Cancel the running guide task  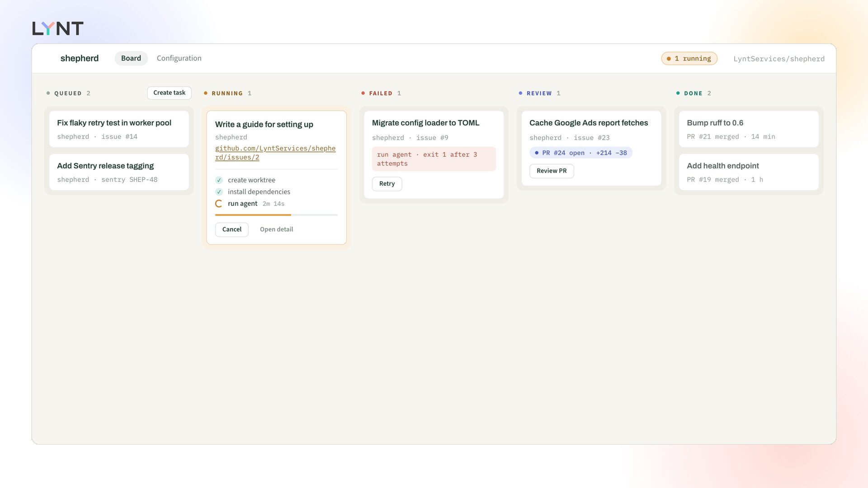[x=232, y=230]
